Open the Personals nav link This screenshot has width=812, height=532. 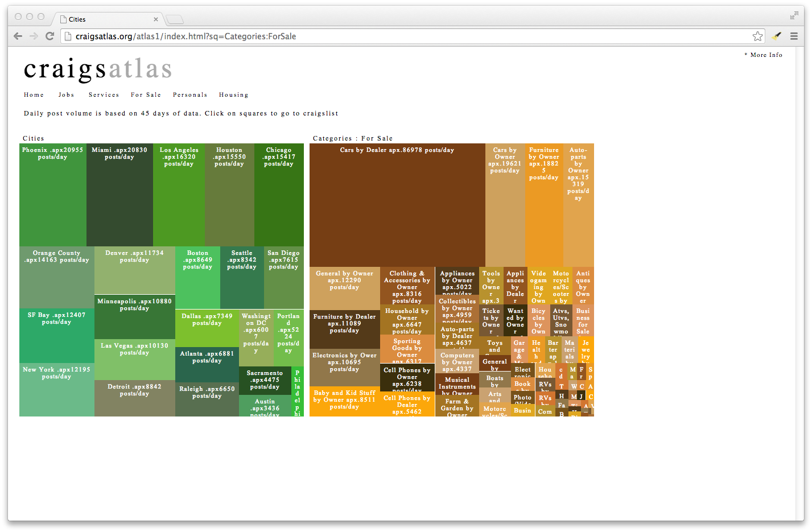coord(190,95)
